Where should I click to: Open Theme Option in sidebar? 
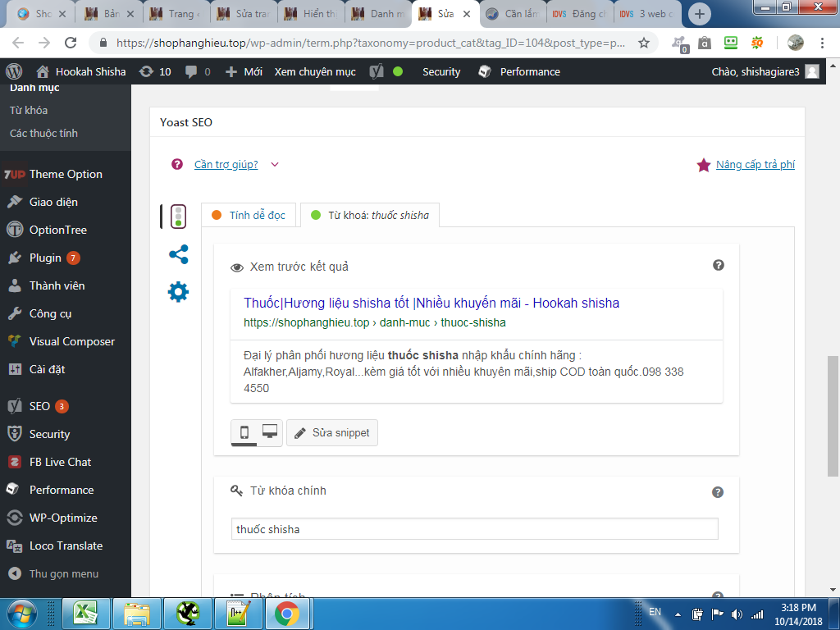pos(66,174)
